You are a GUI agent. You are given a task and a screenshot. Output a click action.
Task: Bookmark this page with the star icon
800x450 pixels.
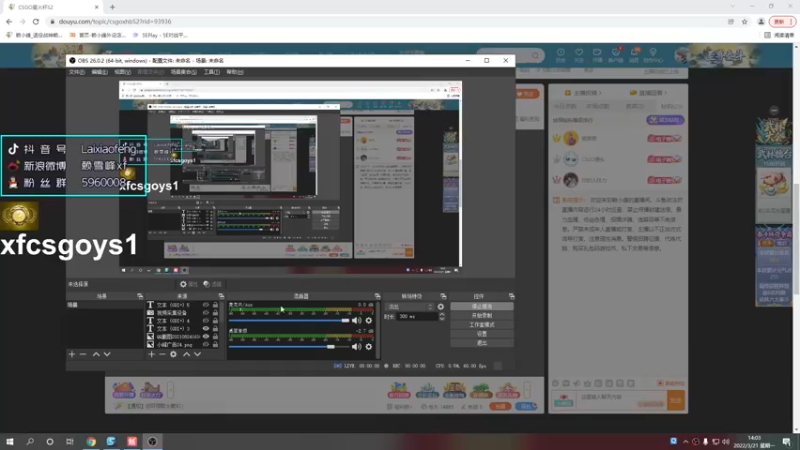coord(744,21)
